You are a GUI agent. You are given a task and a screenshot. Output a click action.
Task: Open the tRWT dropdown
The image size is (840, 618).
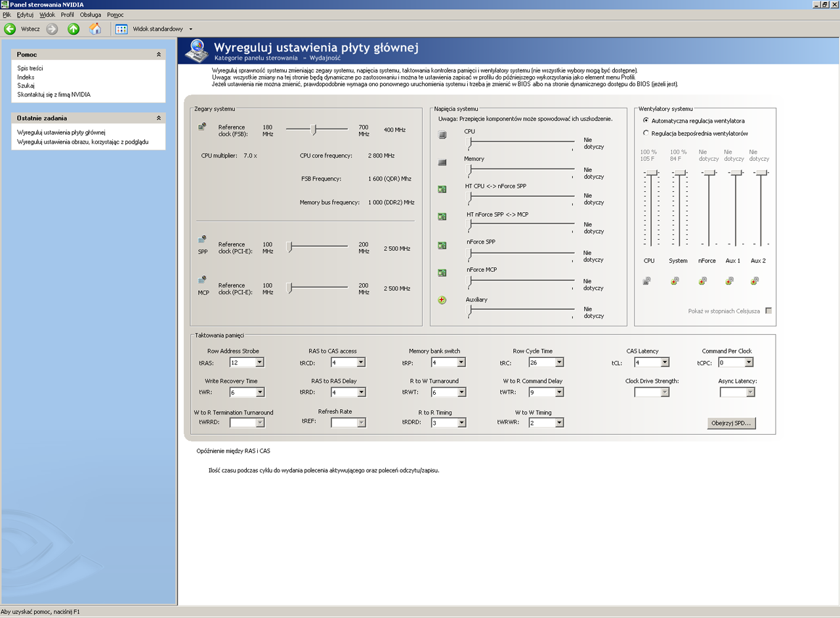(448, 393)
